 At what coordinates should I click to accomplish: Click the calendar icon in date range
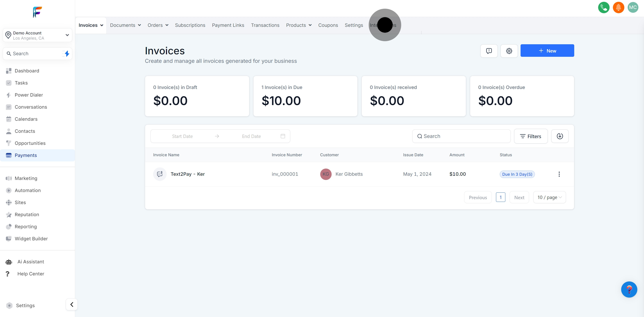click(283, 136)
